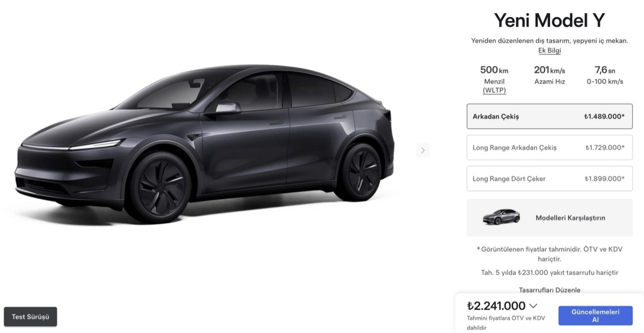The height and width of the screenshot is (333, 644).
Task: Click the 7,6 sn acceleration stat
Action: pos(605,75)
